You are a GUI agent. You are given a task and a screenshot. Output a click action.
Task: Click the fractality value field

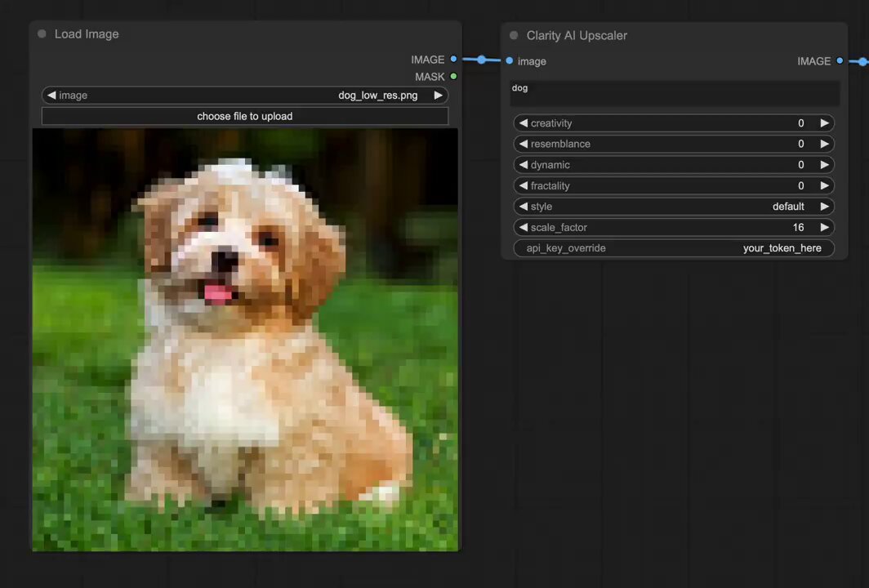674,185
